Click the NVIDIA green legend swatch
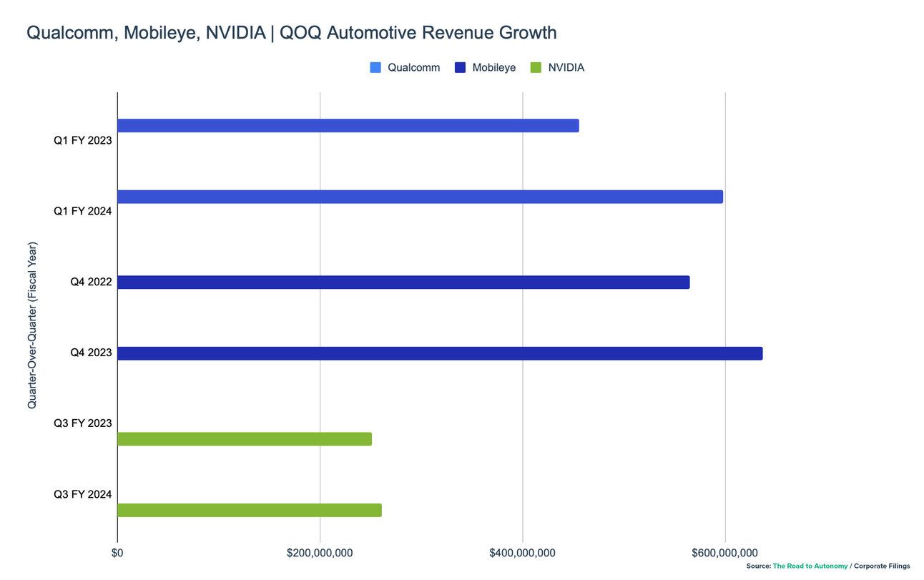924x580 pixels. click(536, 68)
